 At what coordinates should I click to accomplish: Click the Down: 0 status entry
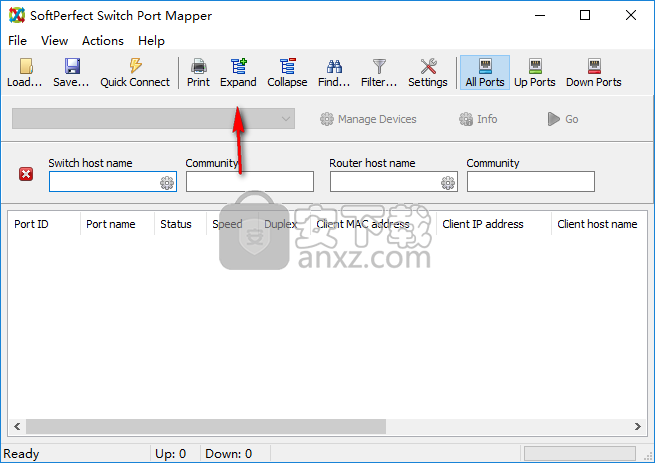228,454
